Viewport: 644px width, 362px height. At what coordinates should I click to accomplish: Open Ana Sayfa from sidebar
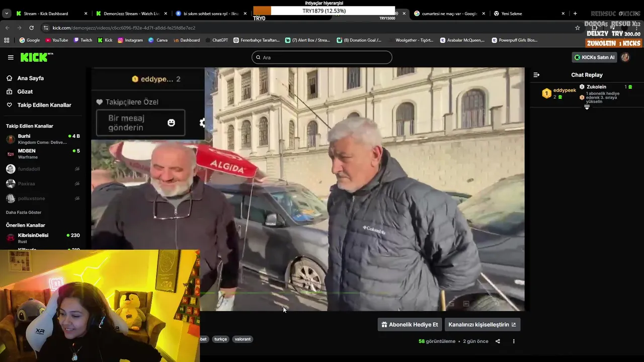pyautogui.click(x=30, y=78)
